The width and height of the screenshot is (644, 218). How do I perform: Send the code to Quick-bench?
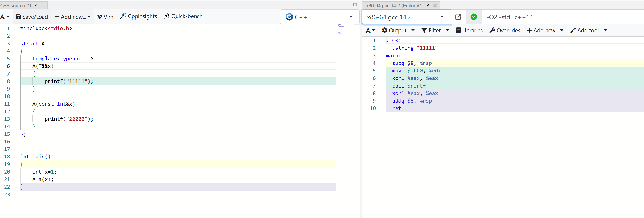coord(183,16)
